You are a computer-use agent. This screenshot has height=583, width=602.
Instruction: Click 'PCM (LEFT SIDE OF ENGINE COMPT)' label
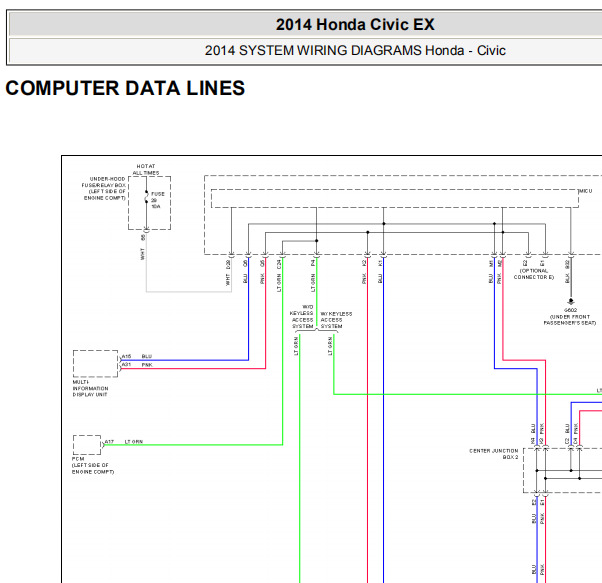point(93,465)
